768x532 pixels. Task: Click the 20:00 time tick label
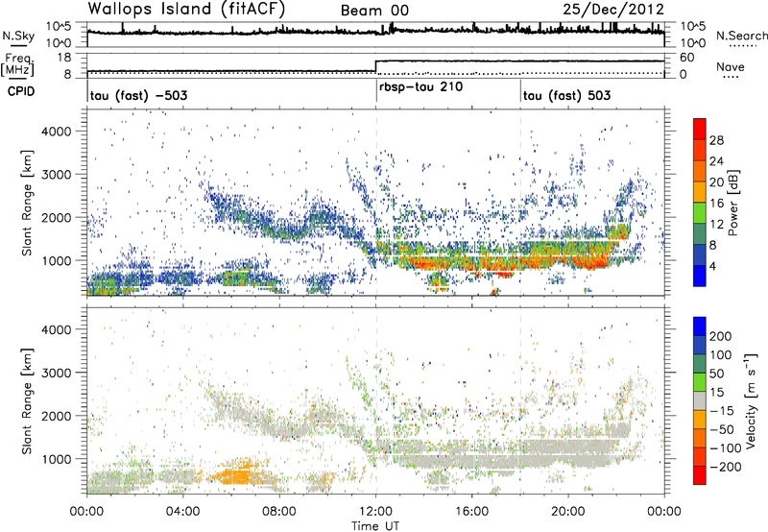pos(568,512)
